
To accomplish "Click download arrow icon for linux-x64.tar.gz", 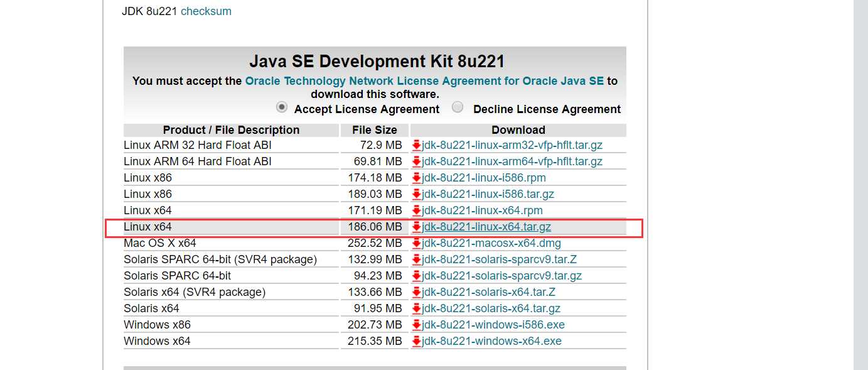I will 417,227.
